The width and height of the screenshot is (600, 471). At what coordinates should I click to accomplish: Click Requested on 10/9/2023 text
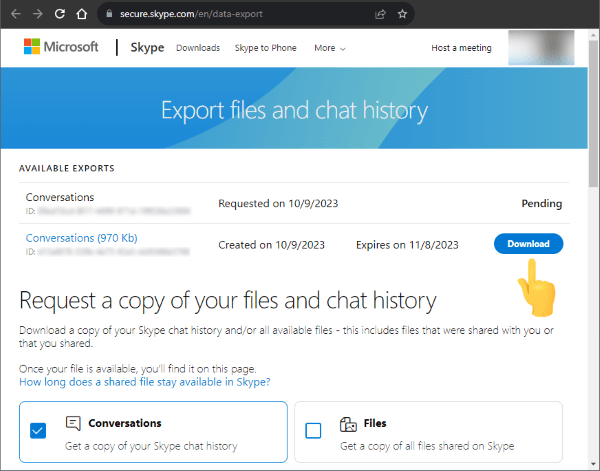coord(278,204)
